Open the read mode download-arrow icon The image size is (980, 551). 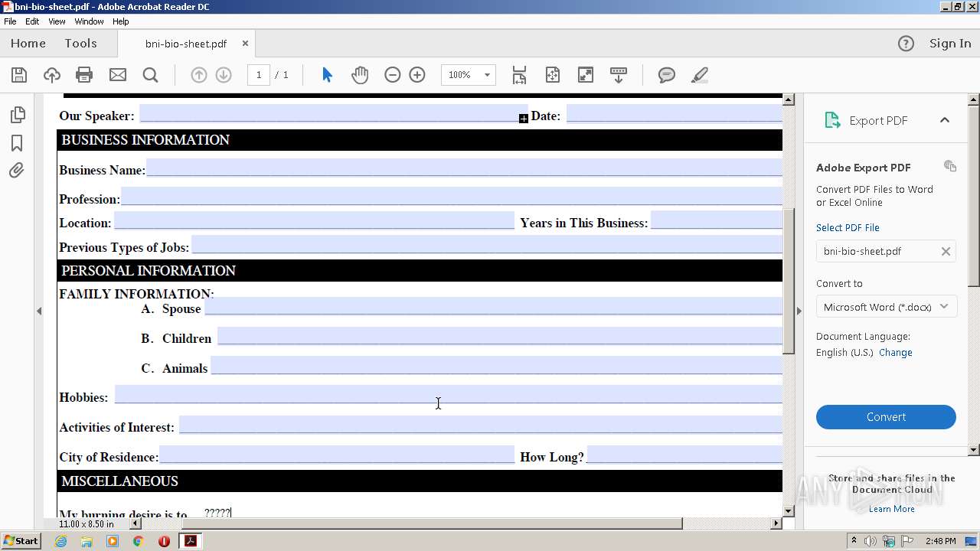pyautogui.click(x=619, y=75)
